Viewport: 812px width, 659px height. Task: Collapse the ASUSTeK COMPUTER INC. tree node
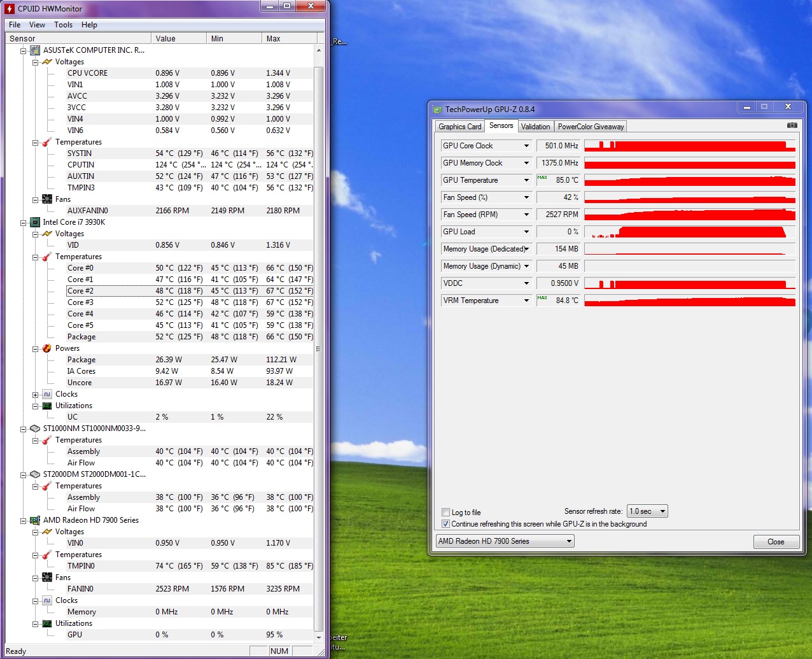tap(24, 50)
